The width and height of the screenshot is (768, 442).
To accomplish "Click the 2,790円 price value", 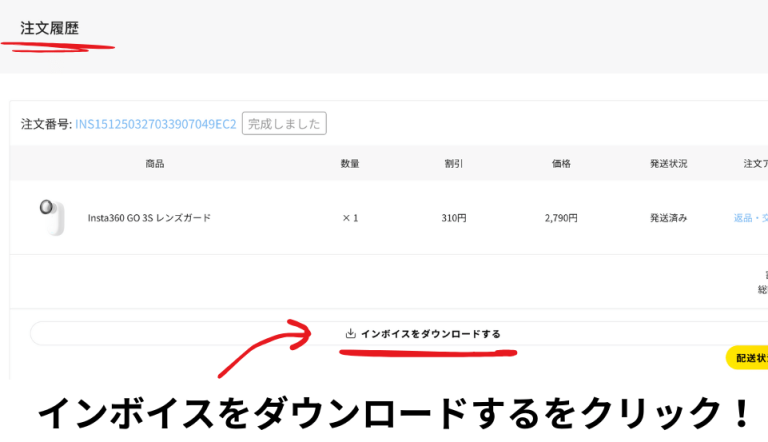I will 561,218.
